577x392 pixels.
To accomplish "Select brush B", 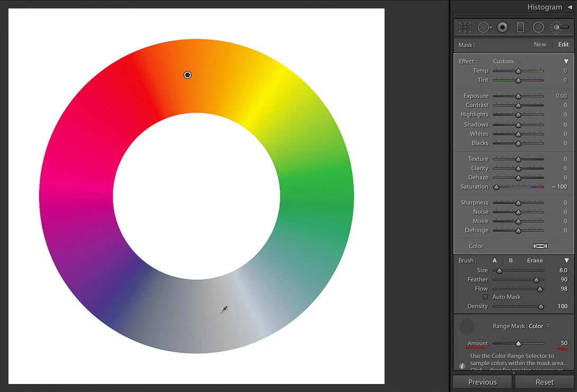I will (x=511, y=260).
